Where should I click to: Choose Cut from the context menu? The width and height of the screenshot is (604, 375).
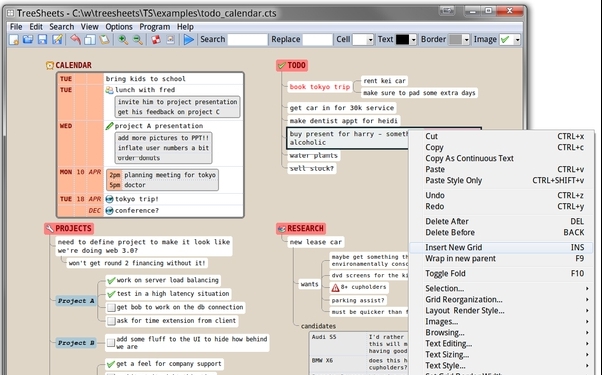[x=501, y=136]
